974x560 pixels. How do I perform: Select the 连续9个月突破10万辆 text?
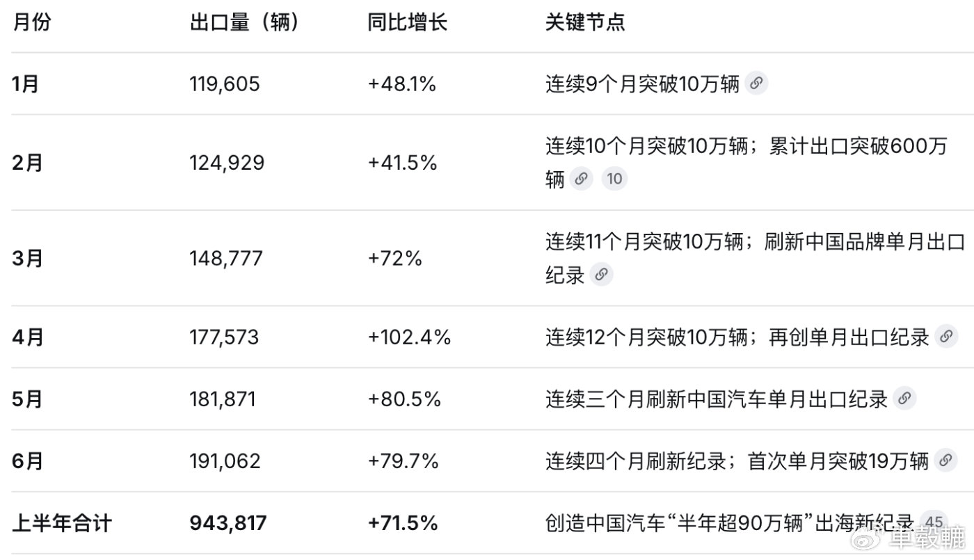(x=642, y=84)
